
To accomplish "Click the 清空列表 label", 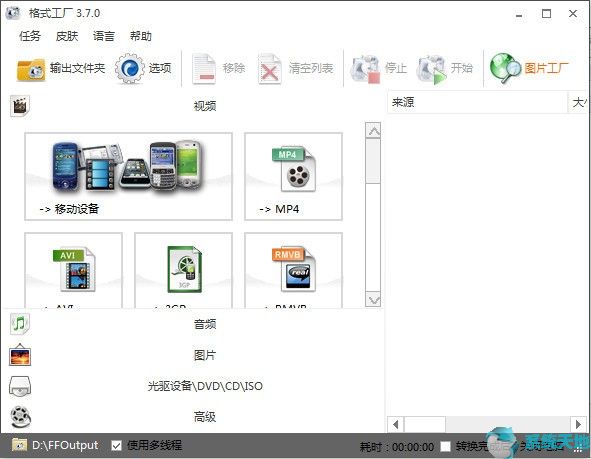I will pyautogui.click(x=311, y=68).
